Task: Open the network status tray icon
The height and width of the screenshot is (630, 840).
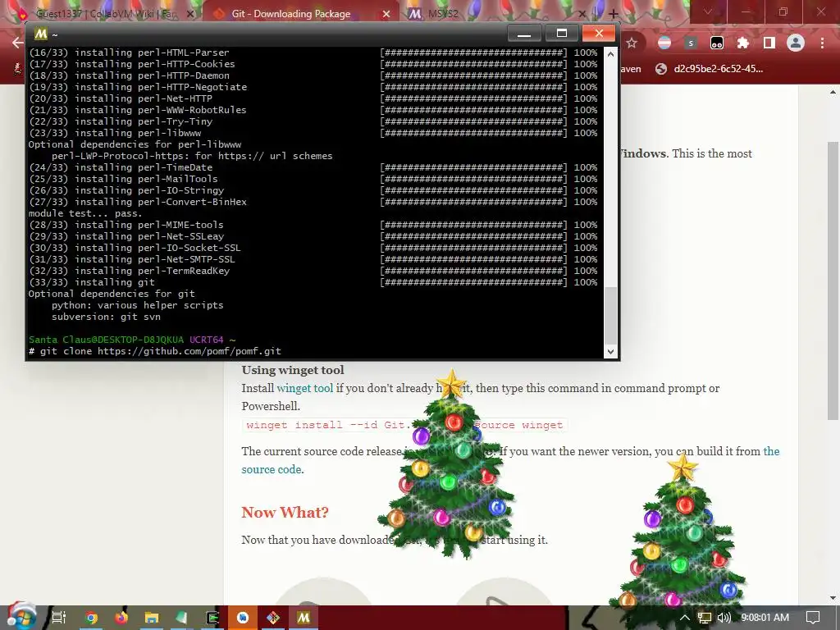Action: 705,618
